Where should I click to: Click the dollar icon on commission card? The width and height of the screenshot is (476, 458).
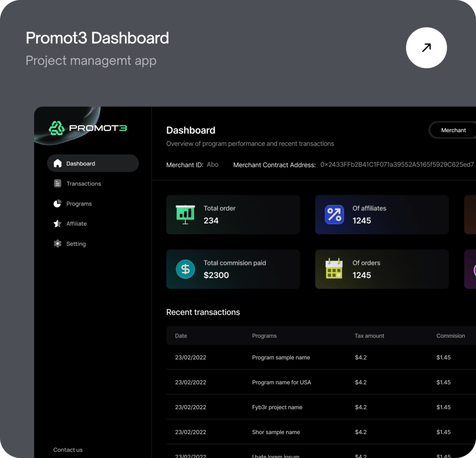(x=185, y=269)
